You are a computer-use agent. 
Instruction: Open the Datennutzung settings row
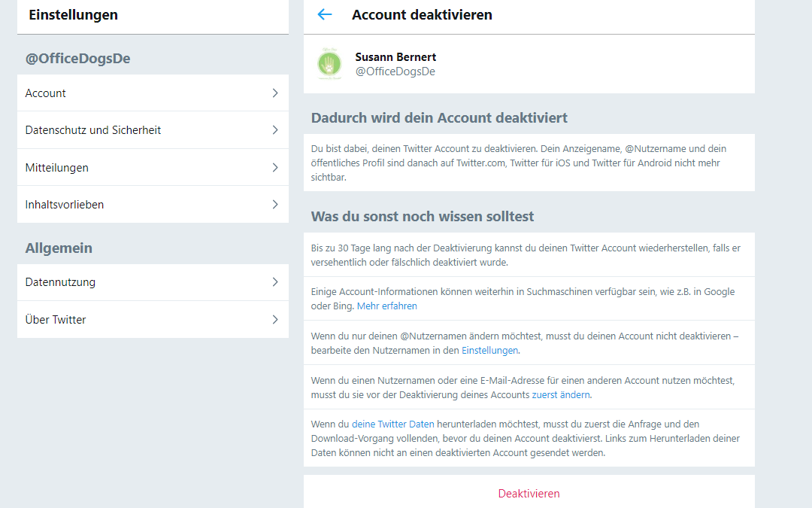(153, 282)
